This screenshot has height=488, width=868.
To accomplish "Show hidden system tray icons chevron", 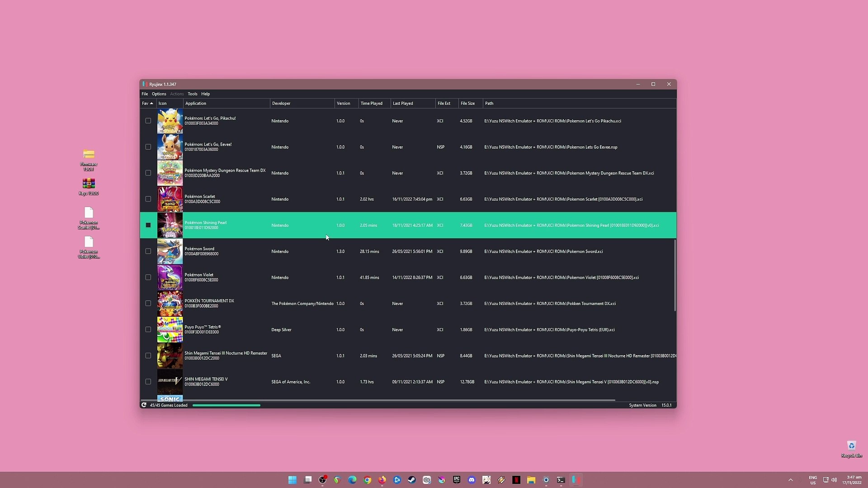I will point(790,480).
